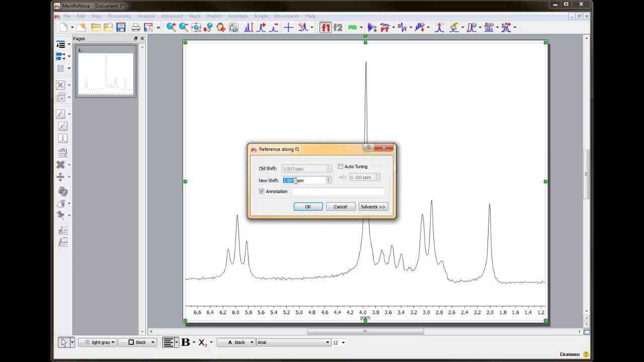The height and width of the screenshot is (362, 644).
Task: Click the Licenses warning icon
Action: point(586,354)
